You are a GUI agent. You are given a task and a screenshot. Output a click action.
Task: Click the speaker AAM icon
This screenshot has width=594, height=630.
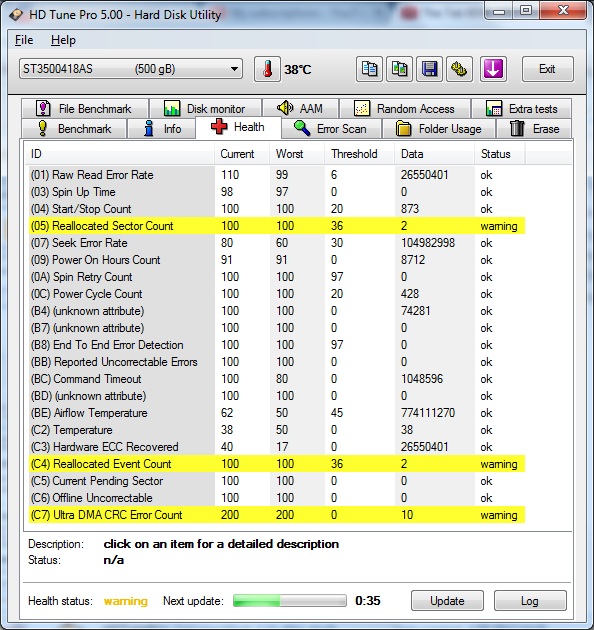(285, 108)
